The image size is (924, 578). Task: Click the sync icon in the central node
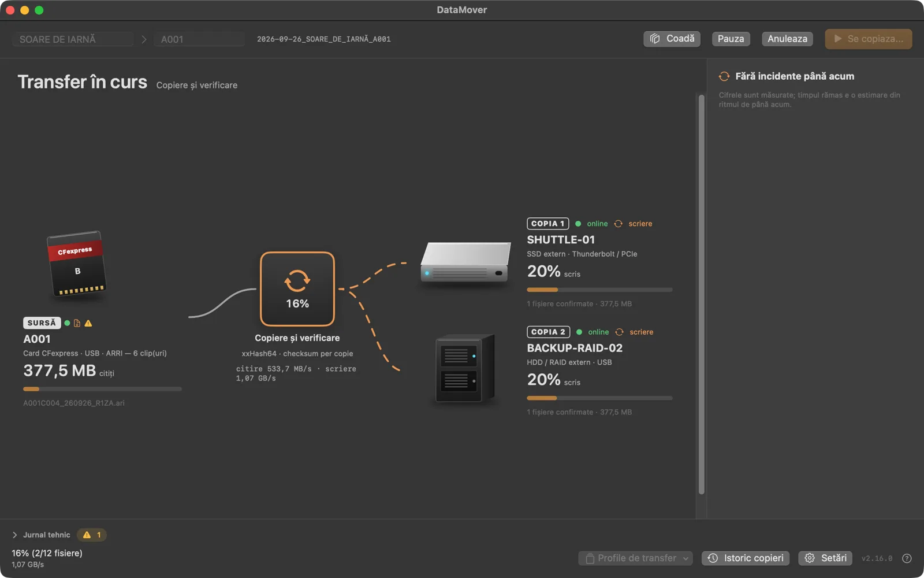(297, 281)
